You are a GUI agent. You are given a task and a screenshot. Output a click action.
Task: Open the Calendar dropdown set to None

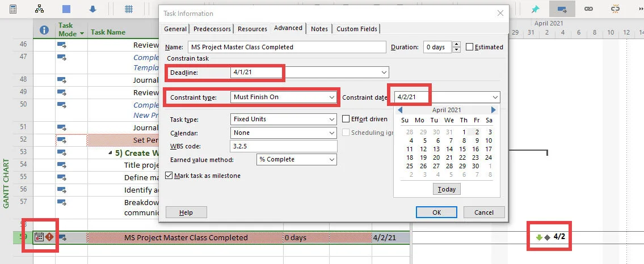point(332,133)
